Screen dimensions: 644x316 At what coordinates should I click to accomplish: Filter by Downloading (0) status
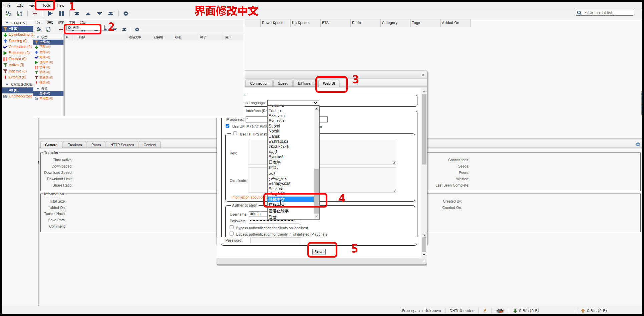click(18, 35)
